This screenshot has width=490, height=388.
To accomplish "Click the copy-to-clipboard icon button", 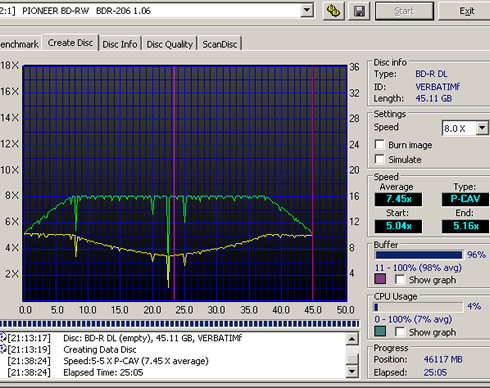I will 334,11.
